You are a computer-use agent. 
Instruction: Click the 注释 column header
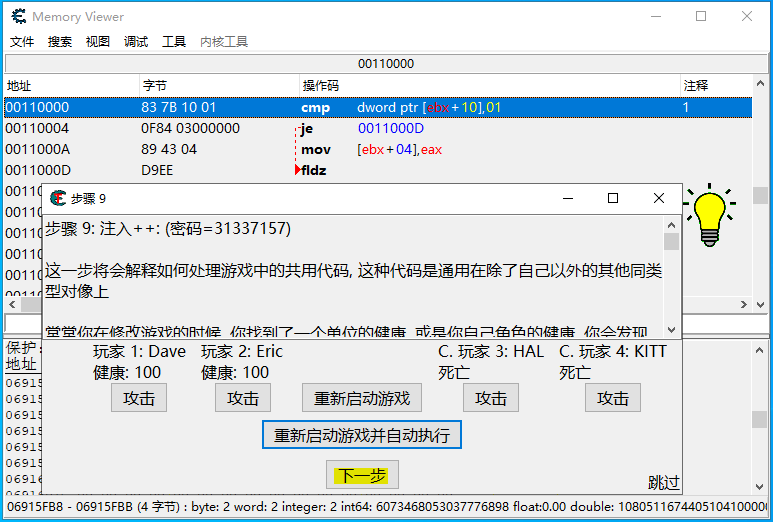click(716, 86)
